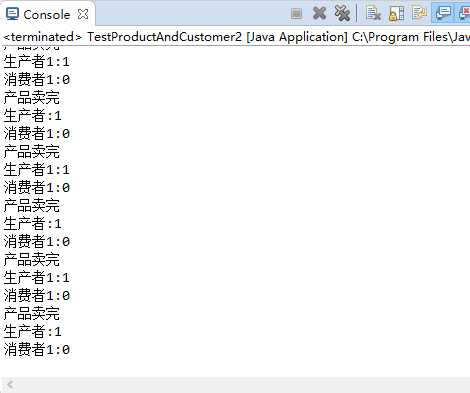Toggle Word Wrap in the console

point(419,13)
